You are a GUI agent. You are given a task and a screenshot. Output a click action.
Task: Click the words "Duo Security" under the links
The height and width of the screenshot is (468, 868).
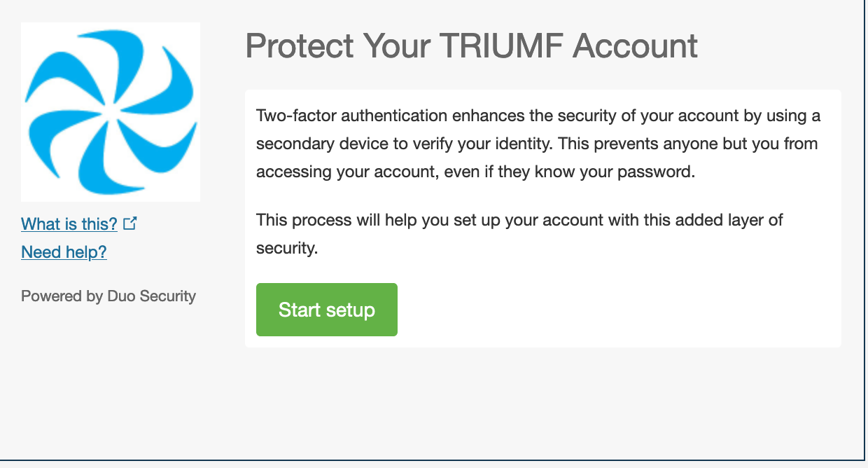152,296
